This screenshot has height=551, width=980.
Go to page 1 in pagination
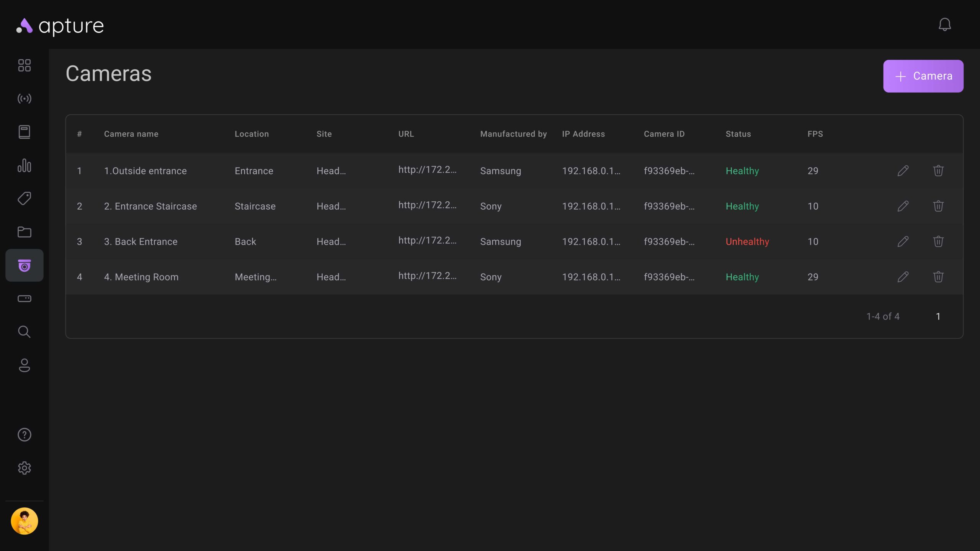938,316
